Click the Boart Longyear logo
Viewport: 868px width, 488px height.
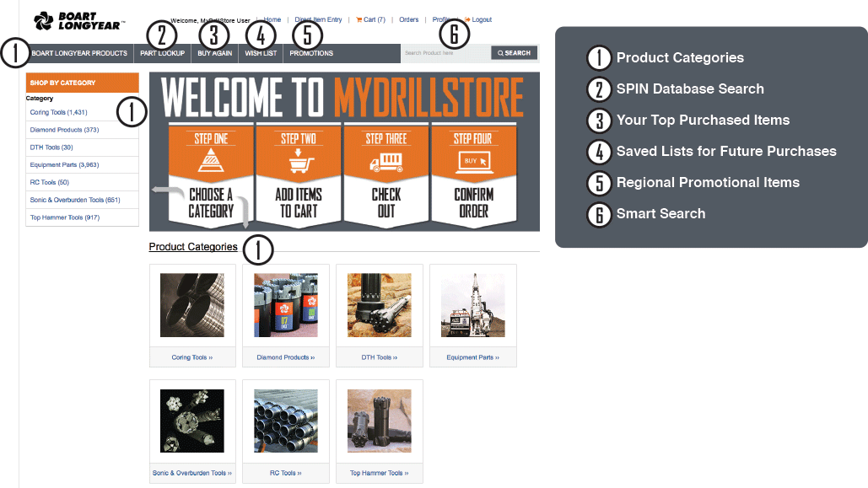click(x=79, y=21)
